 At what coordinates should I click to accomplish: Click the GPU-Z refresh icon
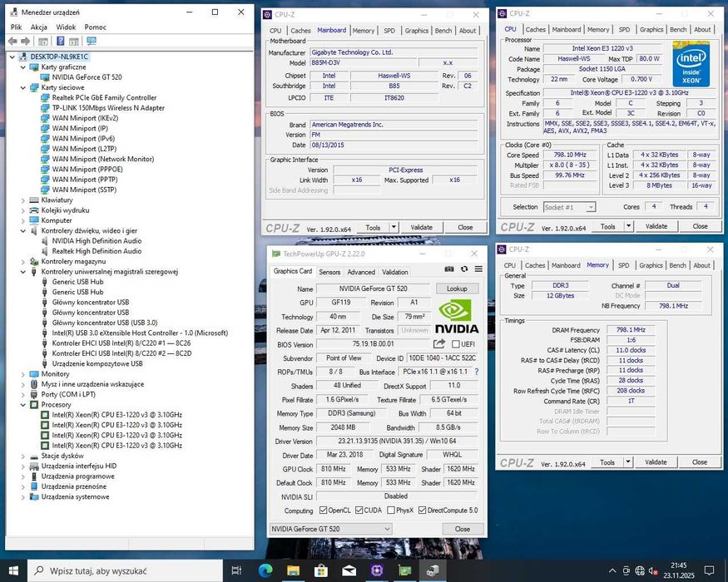(x=464, y=269)
